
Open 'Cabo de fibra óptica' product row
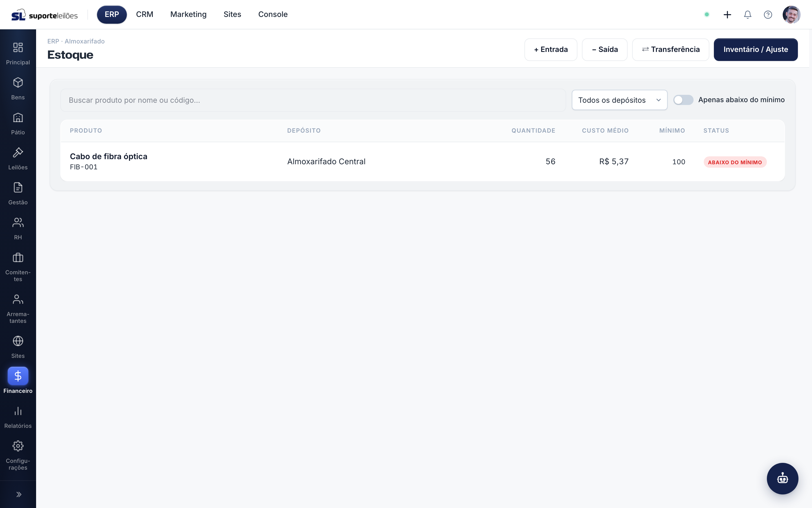[422, 161]
